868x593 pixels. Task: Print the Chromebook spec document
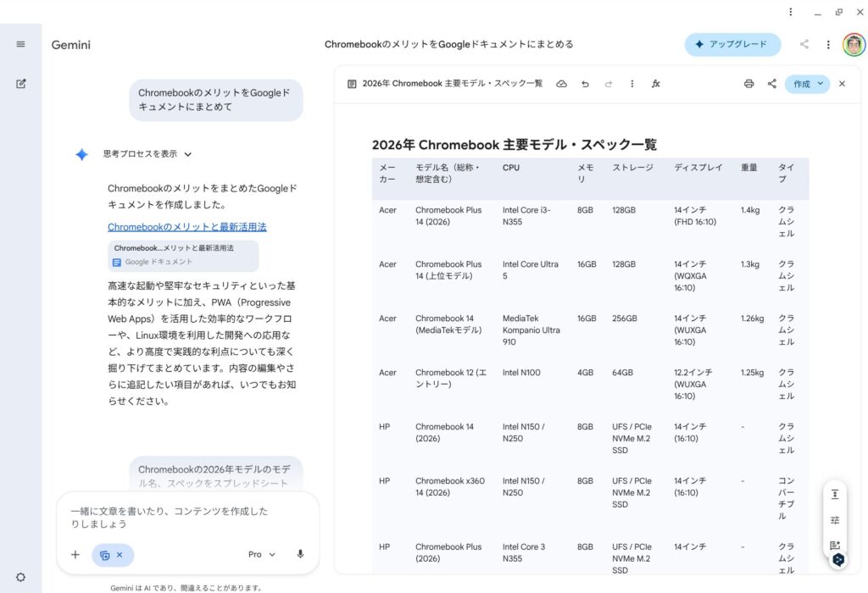[x=748, y=84]
